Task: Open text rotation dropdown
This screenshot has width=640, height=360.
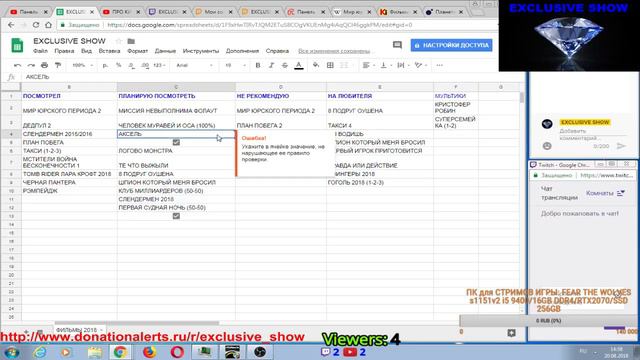Action: point(420,65)
